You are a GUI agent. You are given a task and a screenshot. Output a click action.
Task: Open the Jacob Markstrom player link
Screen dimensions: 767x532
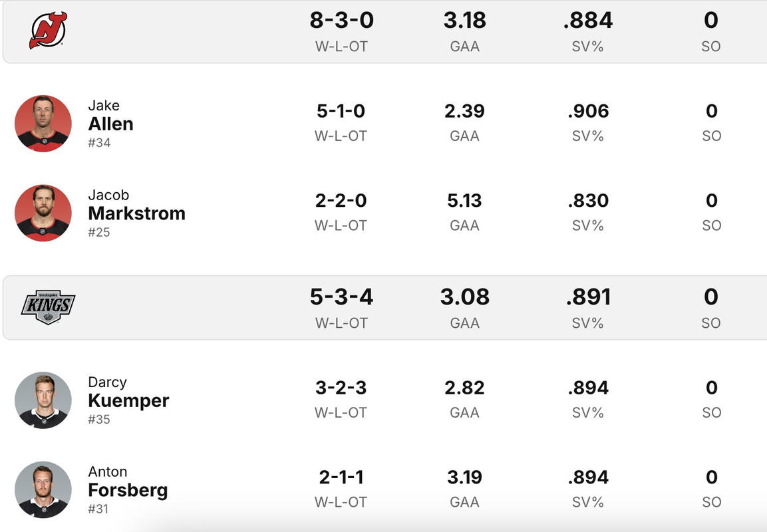(136, 213)
